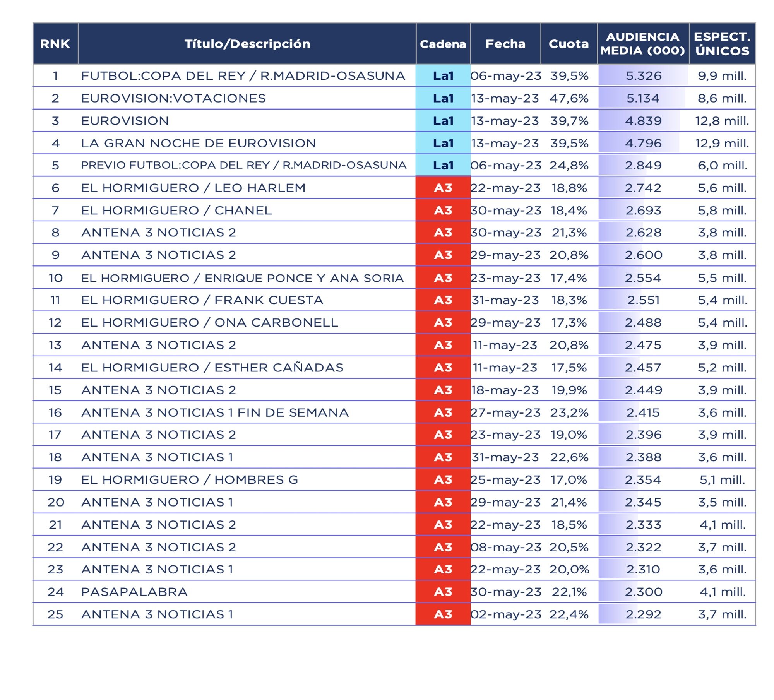Click the Fecha column header
Screen dimensions: 774x700
point(505,44)
